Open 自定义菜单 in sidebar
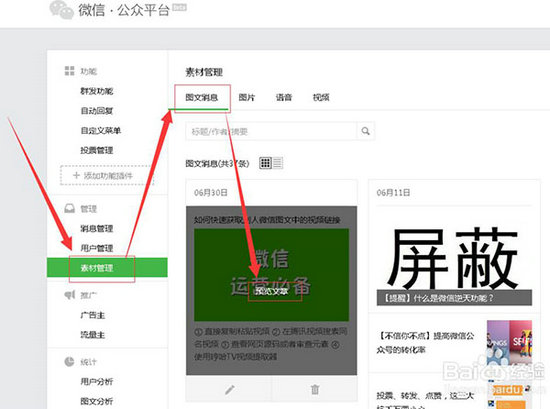The height and width of the screenshot is (409, 550). coord(101,130)
